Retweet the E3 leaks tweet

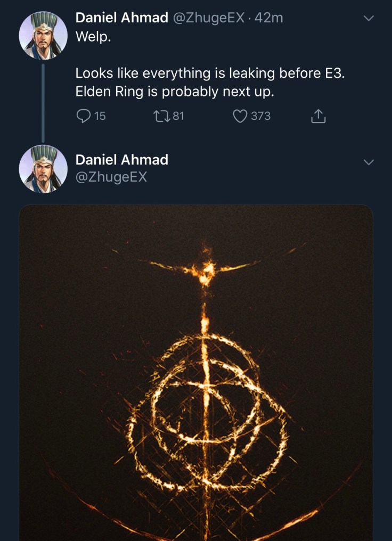pos(160,116)
